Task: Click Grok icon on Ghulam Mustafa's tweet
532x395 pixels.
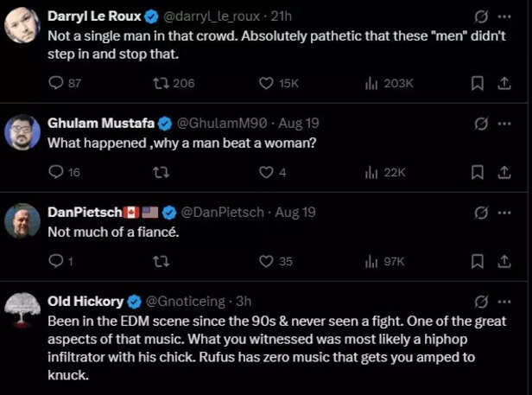Action: click(482, 124)
